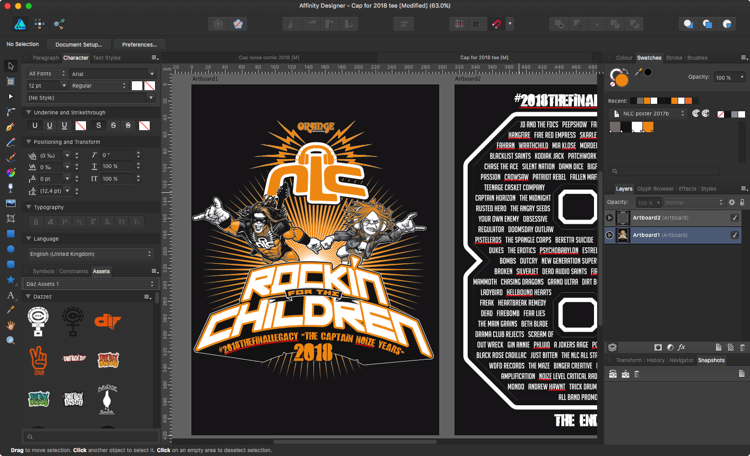The height and width of the screenshot is (456, 750).
Task: Select the Rounded Rectangle tool
Action: click(11, 264)
